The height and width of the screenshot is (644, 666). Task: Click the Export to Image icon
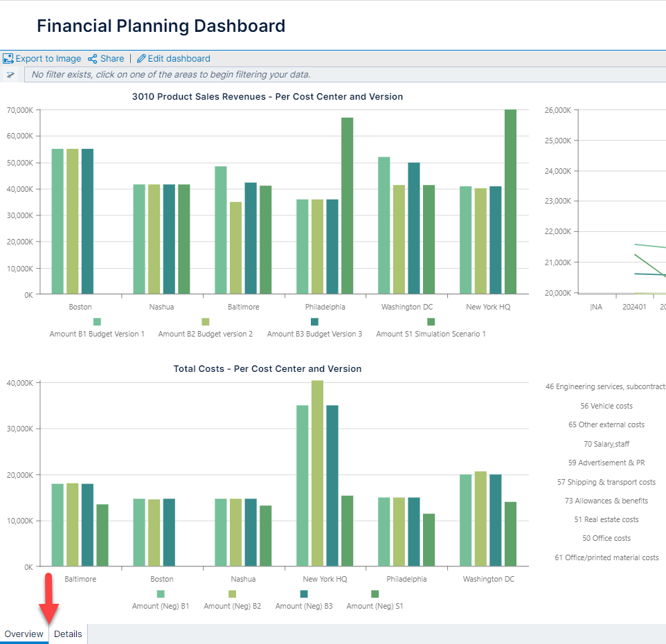pyautogui.click(x=8, y=58)
